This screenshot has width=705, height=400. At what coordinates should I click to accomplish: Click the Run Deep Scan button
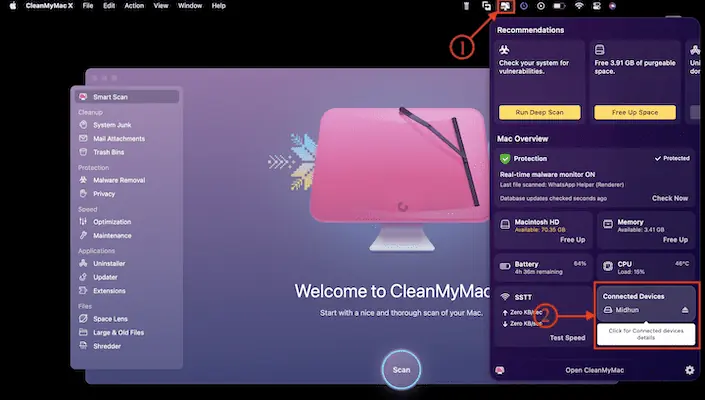pos(539,112)
